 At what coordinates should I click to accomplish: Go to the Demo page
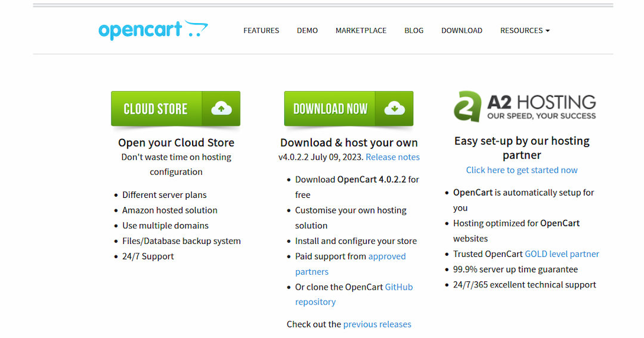[x=307, y=30]
